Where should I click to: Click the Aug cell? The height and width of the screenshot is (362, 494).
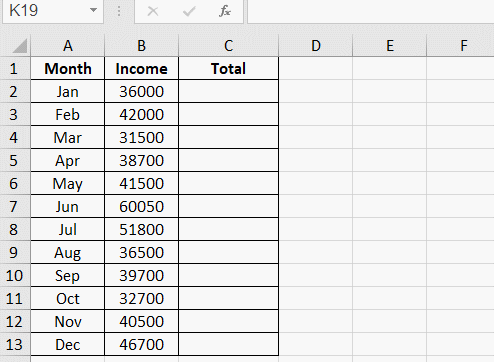(x=68, y=253)
